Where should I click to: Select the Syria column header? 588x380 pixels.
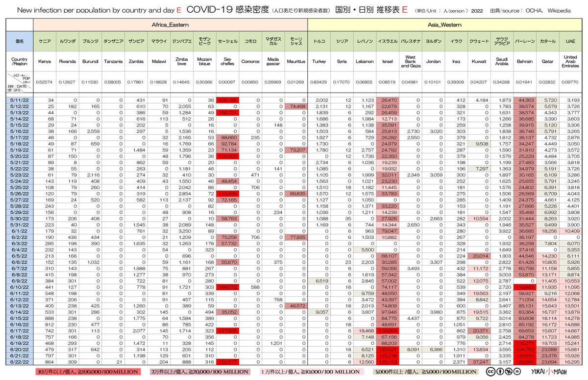[x=342, y=62]
